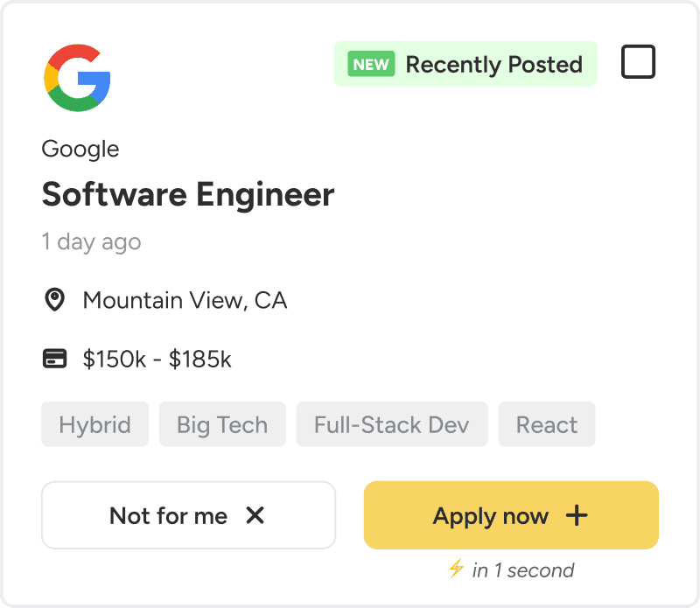Click the Google logo icon
The image size is (700, 608).
77,78
